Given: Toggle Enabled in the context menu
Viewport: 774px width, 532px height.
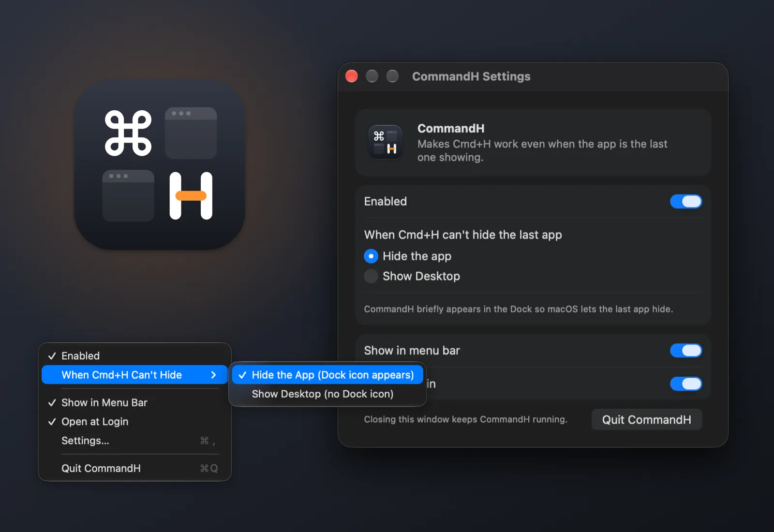Looking at the screenshot, I should [x=134, y=356].
